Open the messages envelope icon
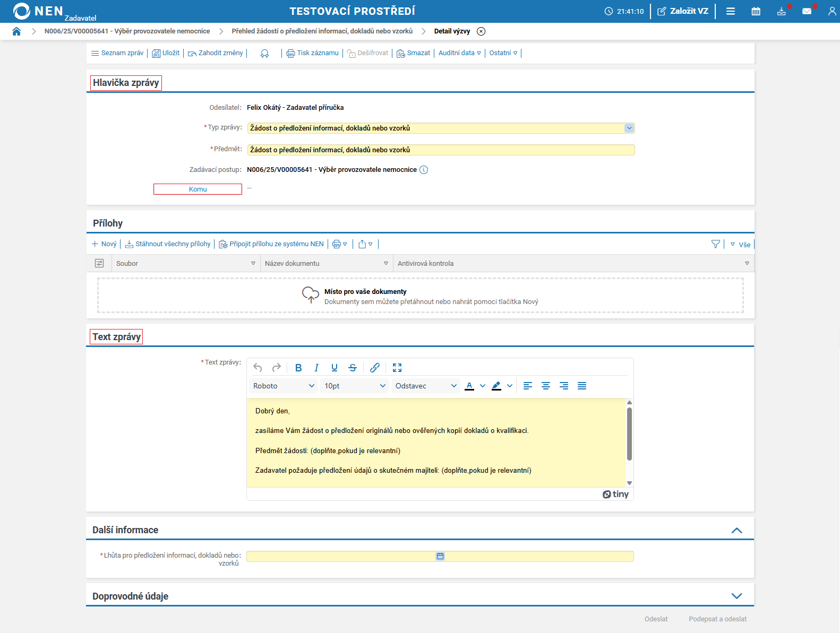This screenshot has width=840, height=633. [807, 11]
